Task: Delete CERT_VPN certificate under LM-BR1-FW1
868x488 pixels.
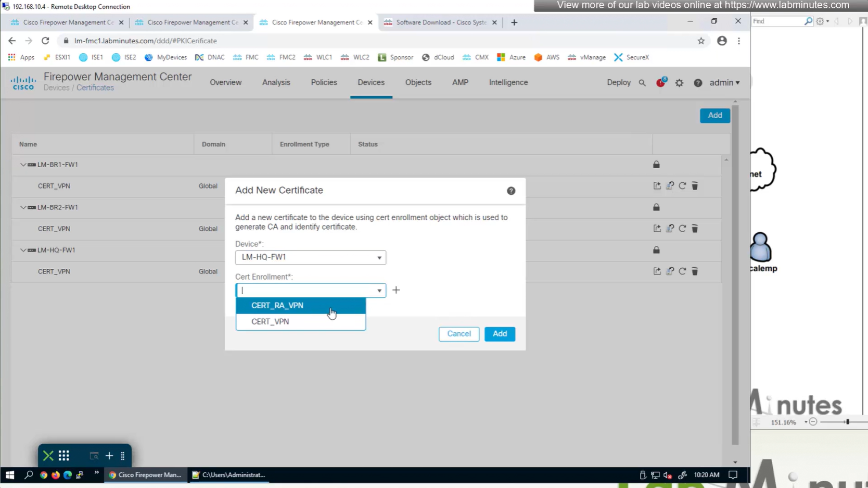Action: [x=695, y=186]
